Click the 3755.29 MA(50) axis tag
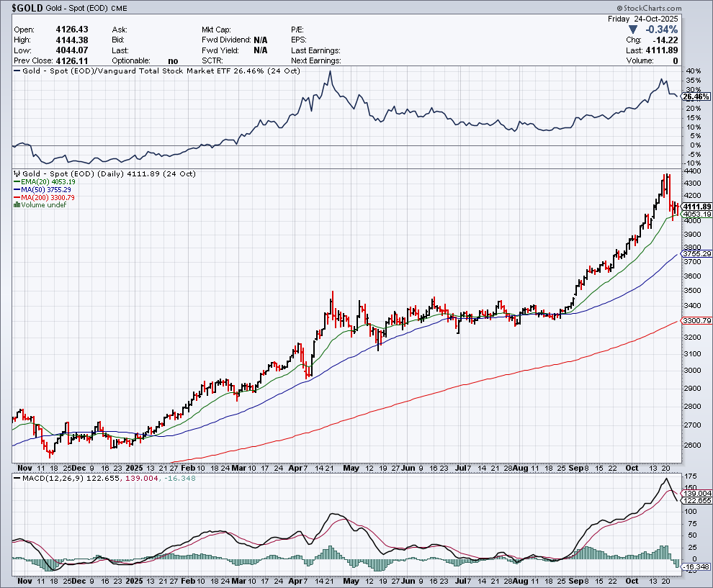 [696, 254]
